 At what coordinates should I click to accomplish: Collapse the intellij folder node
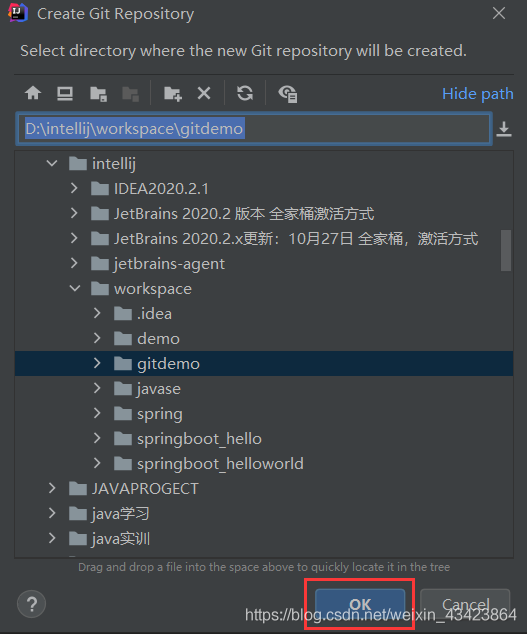[52, 163]
